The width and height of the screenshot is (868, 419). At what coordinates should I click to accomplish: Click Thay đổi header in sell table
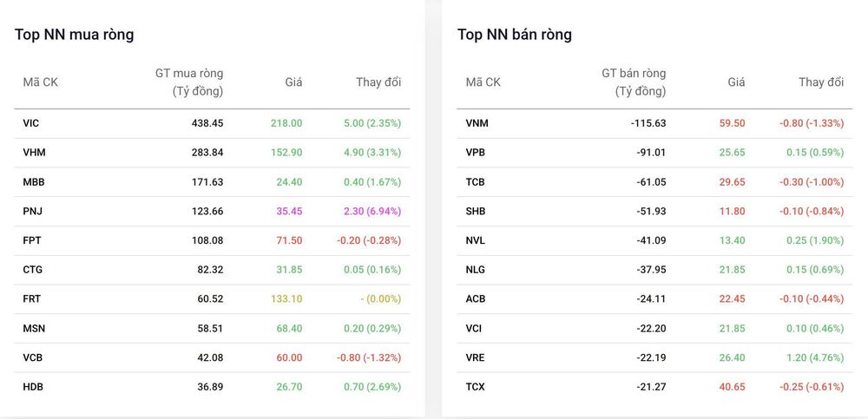[x=821, y=82]
